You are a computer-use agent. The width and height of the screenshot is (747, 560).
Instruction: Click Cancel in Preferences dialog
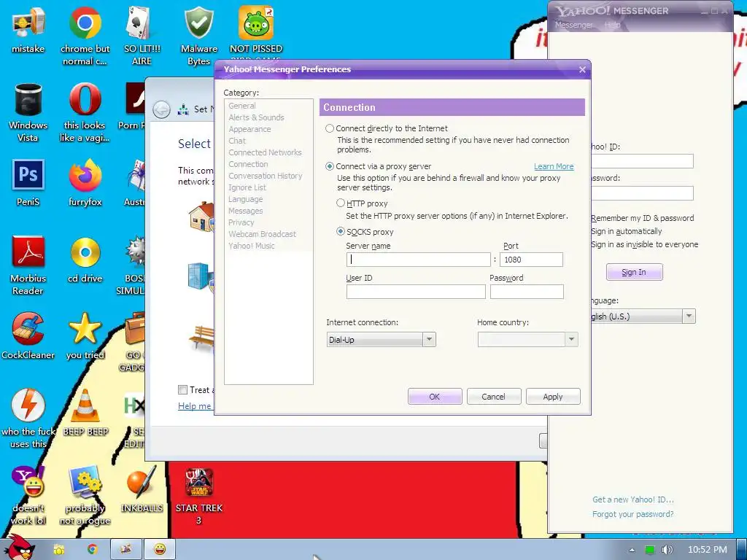pos(494,396)
